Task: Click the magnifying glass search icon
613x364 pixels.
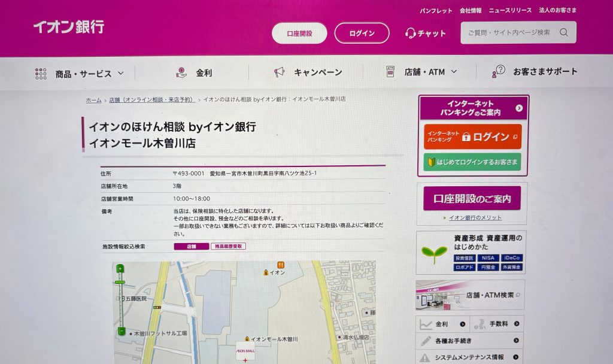Action: pos(564,32)
